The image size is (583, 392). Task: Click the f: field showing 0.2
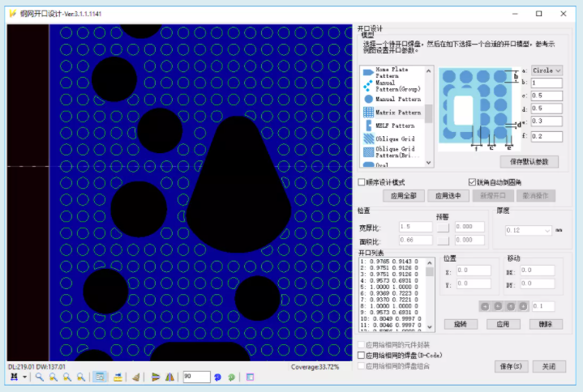(547, 136)
